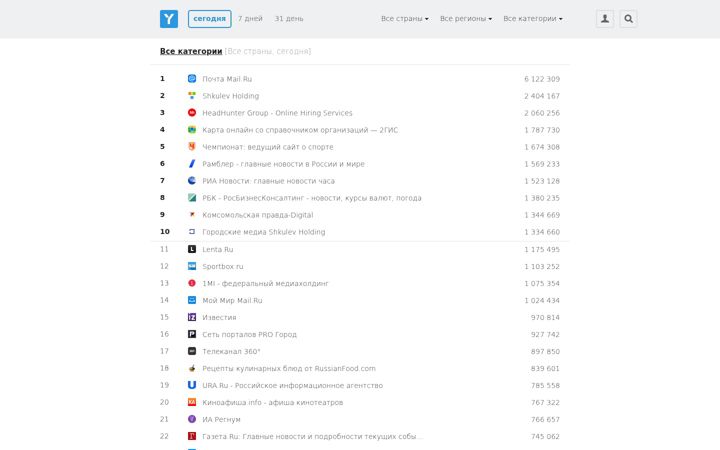Open 1MI - федеральный медиахолдинг link
720x450 pixels.
265,283
